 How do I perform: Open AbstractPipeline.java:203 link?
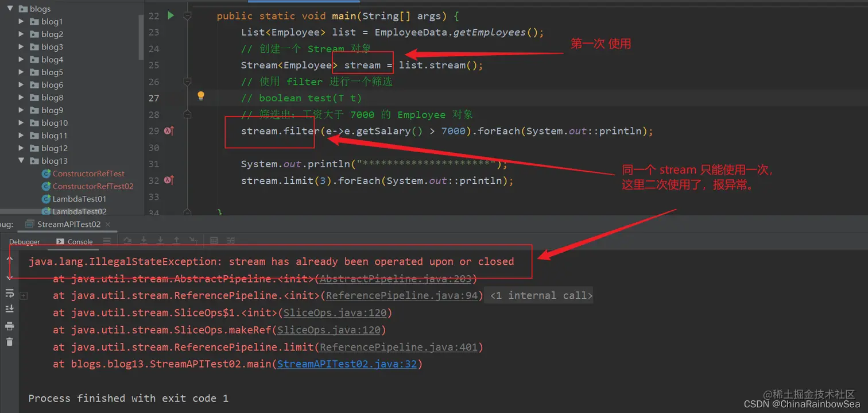396,279
